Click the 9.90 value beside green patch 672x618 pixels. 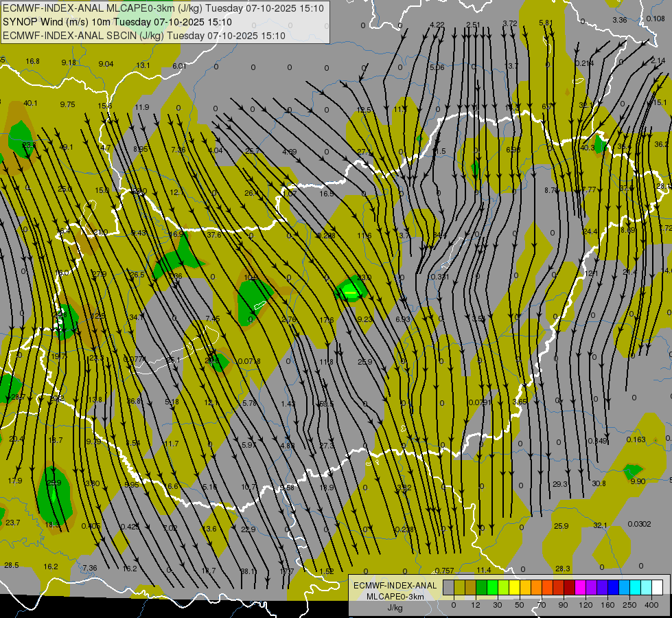[x=638, y=481]
